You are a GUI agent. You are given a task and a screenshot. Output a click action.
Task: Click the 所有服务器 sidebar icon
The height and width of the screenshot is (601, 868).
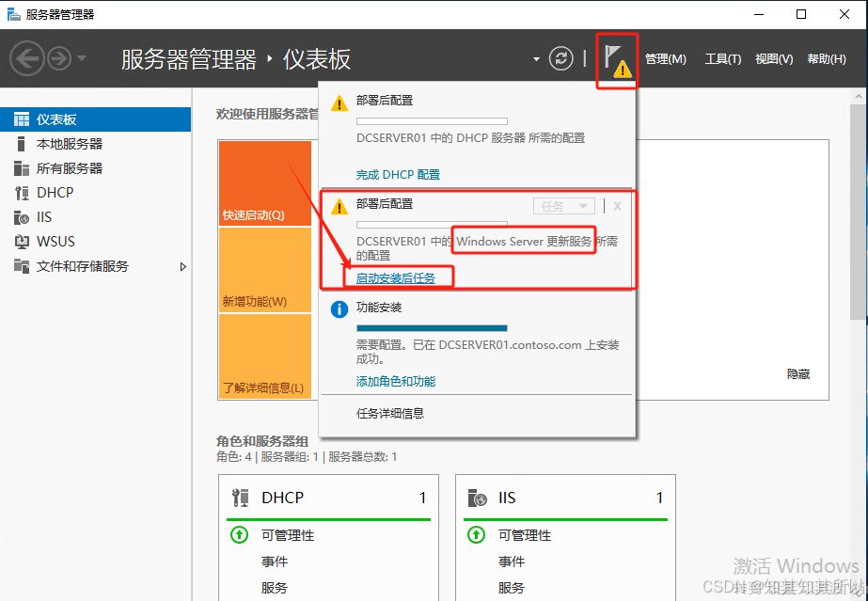(x=21, y=168)
